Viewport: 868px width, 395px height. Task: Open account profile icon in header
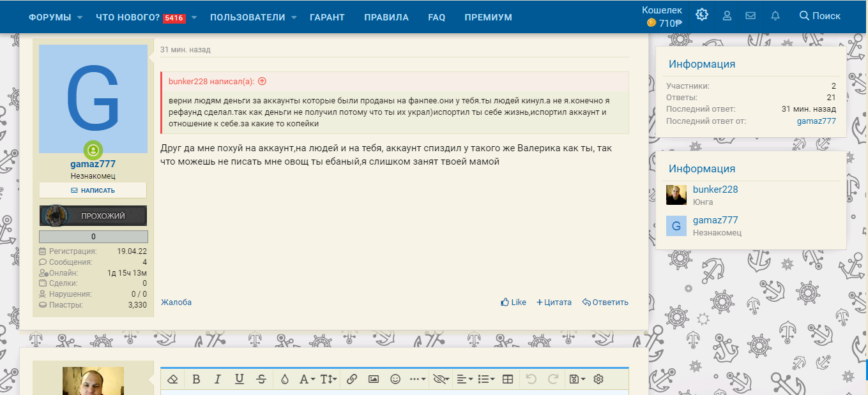coord(727,16)
